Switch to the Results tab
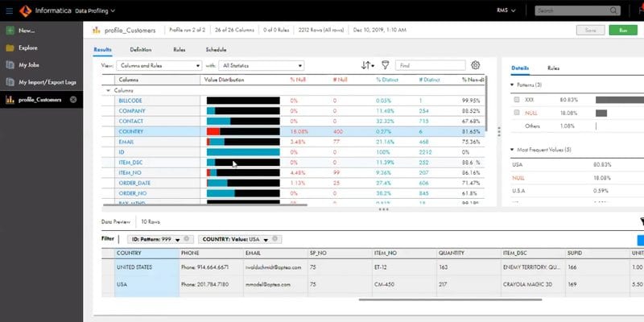644x322 pixels. 102,50
